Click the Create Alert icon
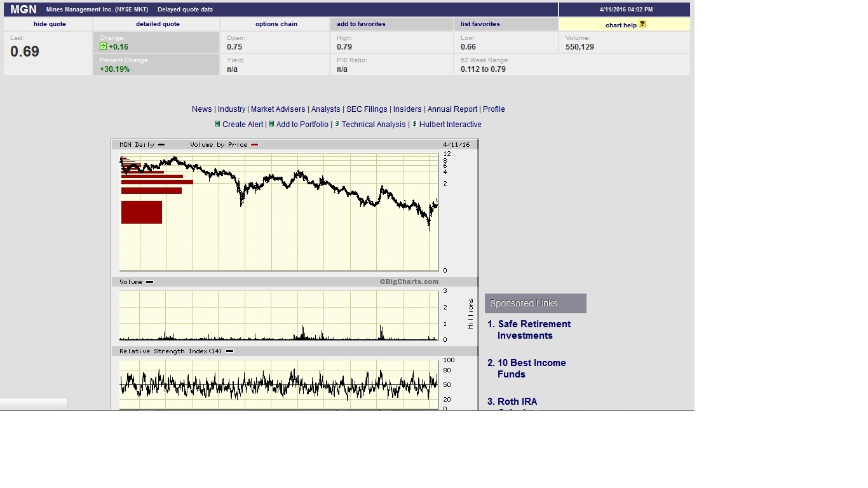The width and height of the screenshot is (868, 488). [x=217, y=125]
